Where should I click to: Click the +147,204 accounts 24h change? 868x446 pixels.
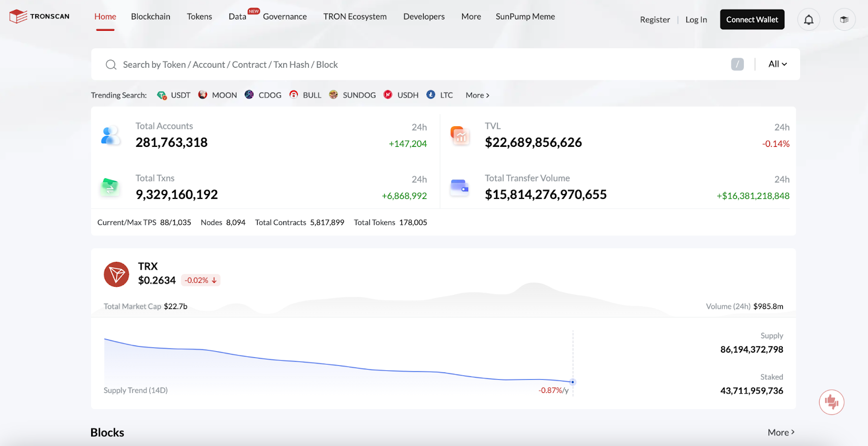[408, 144]
